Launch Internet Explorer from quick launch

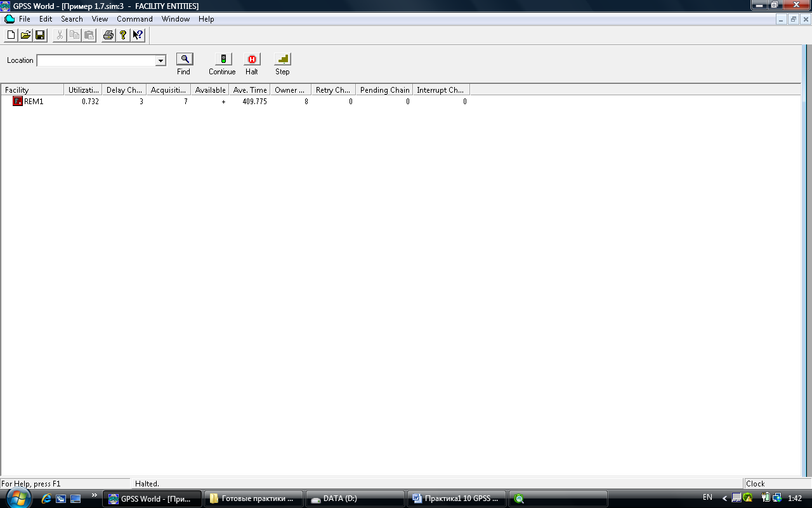(x=46, y=498)
